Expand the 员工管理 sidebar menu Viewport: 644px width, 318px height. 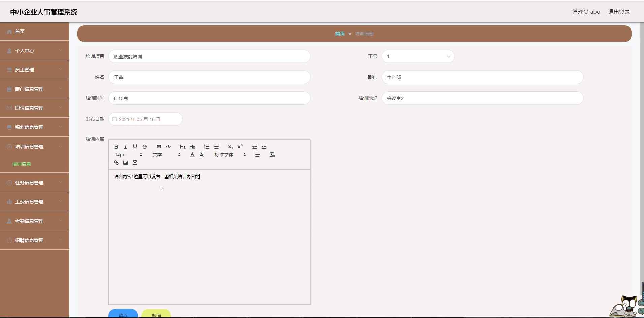pyautogui.click(x=35, y=70)
